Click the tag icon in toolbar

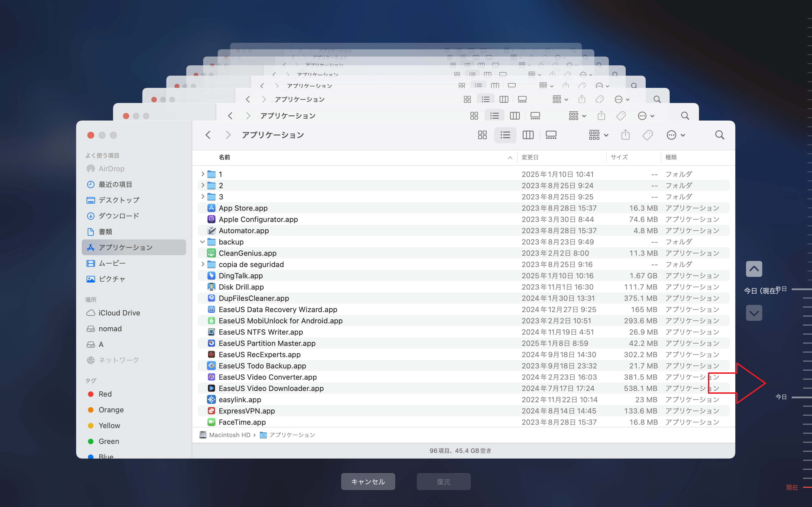(648, 135)
